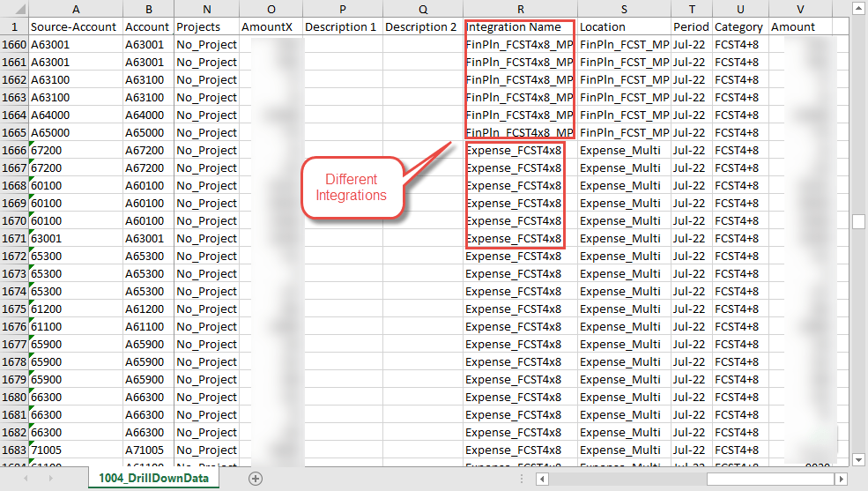Select the Different Integrations callout box

point(351,187)
